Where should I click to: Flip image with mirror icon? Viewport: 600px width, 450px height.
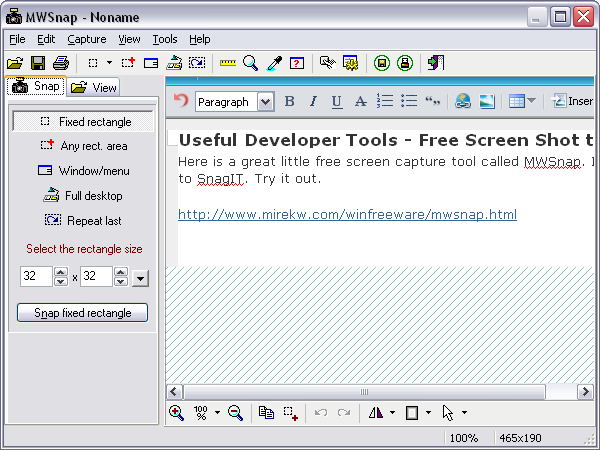(x=376, y=412)
